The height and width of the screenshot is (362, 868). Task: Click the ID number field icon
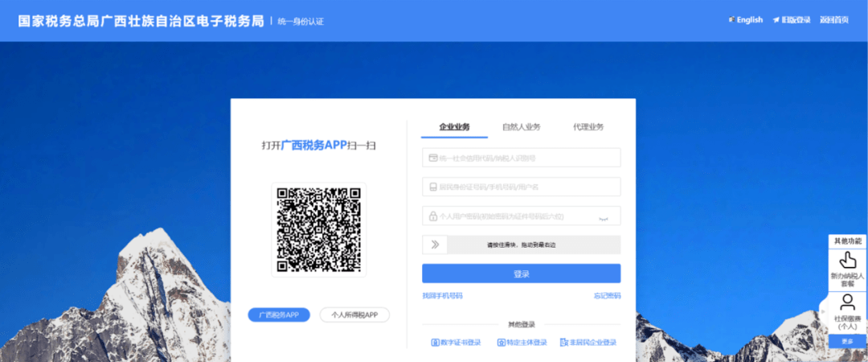[x=434, y=187]
